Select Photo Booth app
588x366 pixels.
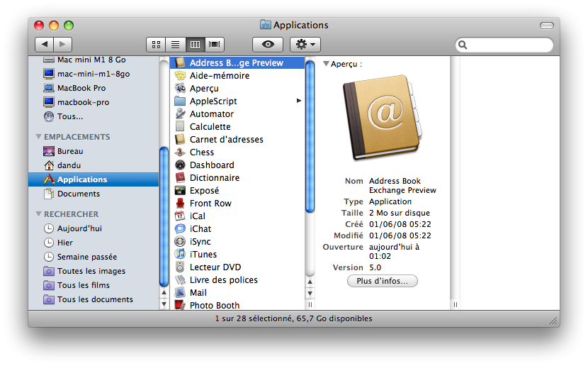pos(237,304)
